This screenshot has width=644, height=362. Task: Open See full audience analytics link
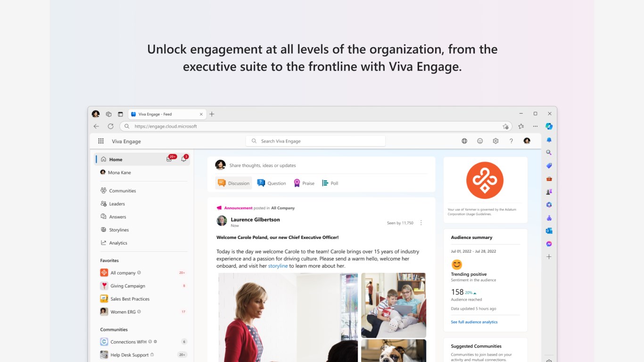[x=474, y=322]
